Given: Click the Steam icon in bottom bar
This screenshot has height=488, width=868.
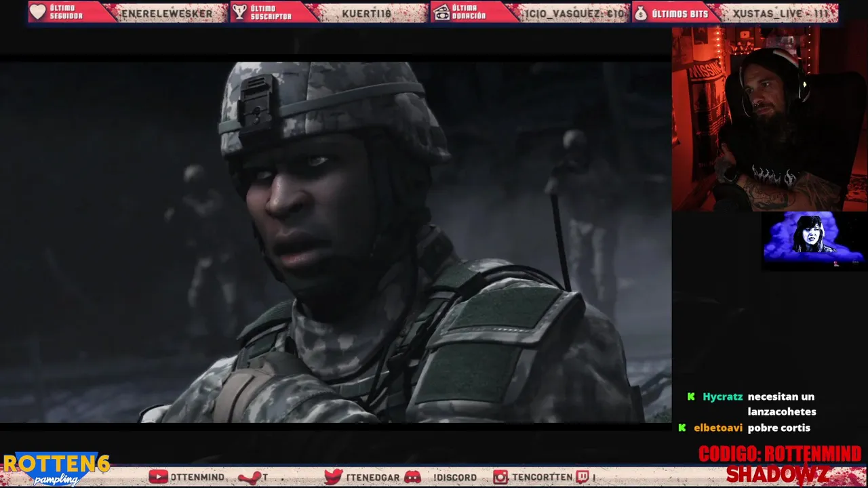Looking at the screenshot, I should [x=249, y=478].
